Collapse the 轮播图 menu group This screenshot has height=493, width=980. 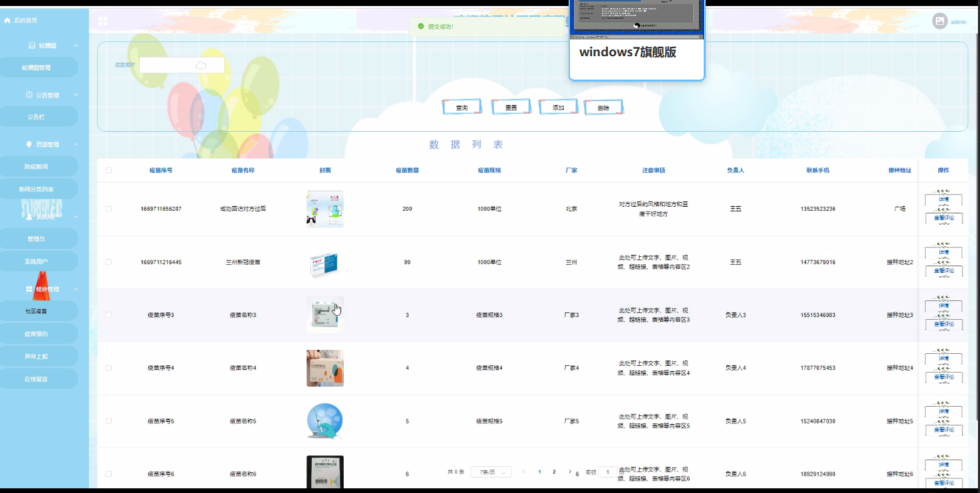tap(76, 45)
